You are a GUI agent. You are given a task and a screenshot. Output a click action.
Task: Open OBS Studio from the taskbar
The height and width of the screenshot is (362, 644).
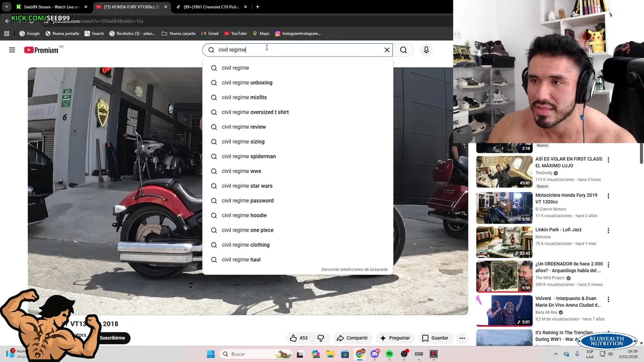[404, 354]
